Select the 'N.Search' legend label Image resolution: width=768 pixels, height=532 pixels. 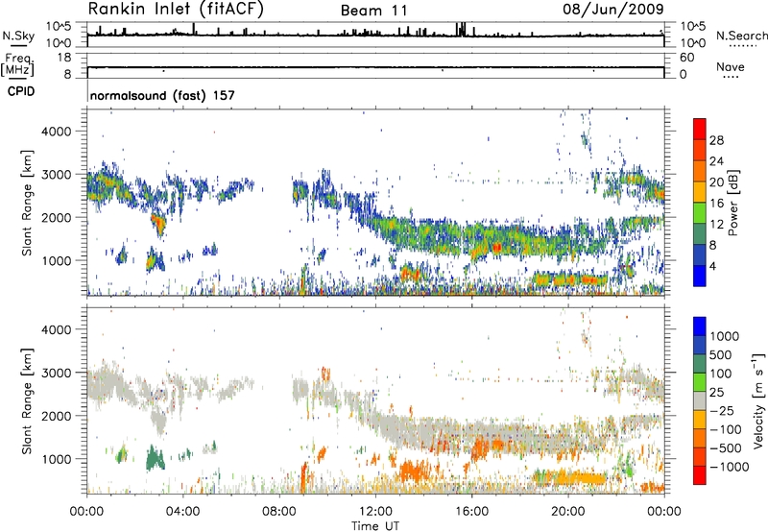pyautogui.click(x=741, y=36)
